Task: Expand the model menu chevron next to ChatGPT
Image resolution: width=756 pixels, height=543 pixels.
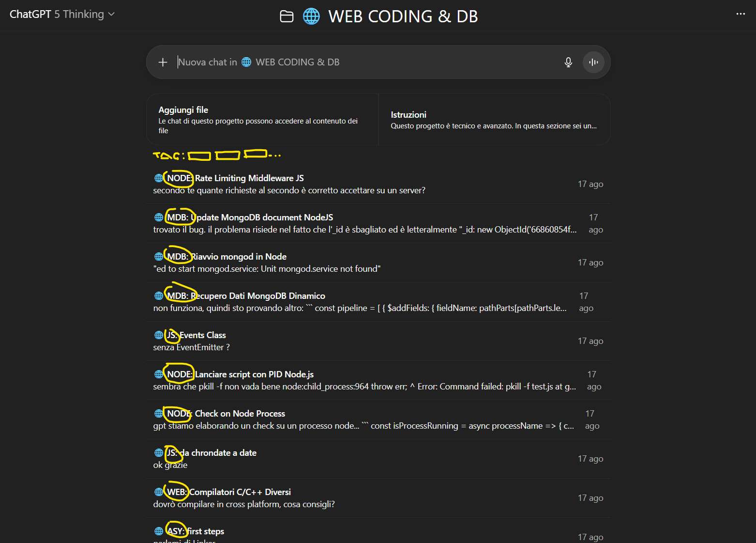Action: (112, 14)
